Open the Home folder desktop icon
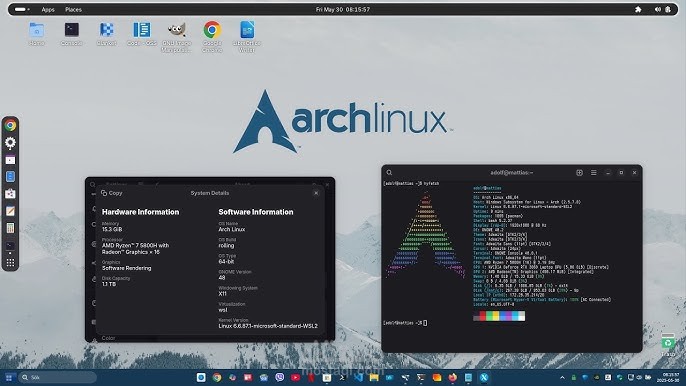 [x=37, y=34]
